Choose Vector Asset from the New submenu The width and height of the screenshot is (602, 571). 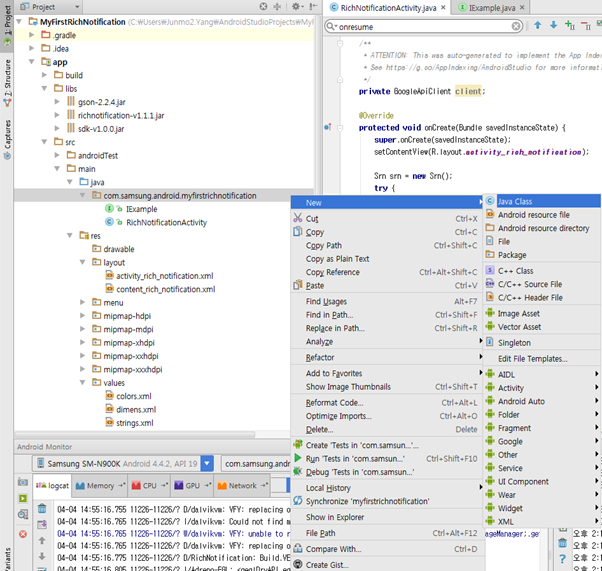[x=519, y=327]
